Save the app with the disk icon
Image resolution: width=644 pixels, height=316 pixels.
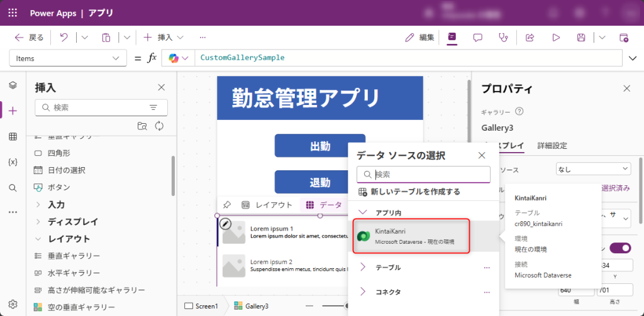coord(581,38)
